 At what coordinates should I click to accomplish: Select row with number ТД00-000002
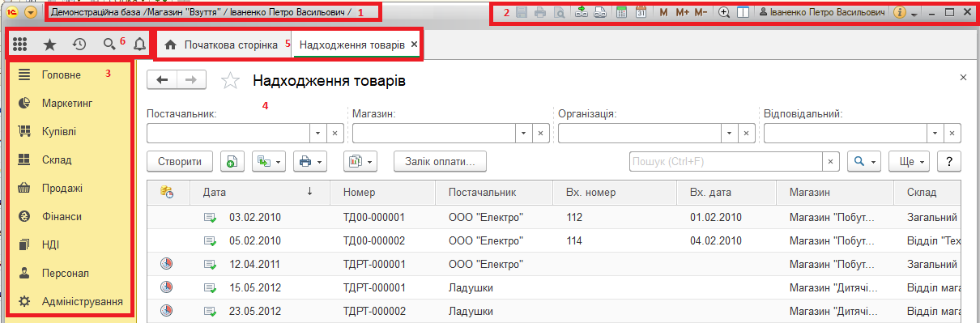553,240
